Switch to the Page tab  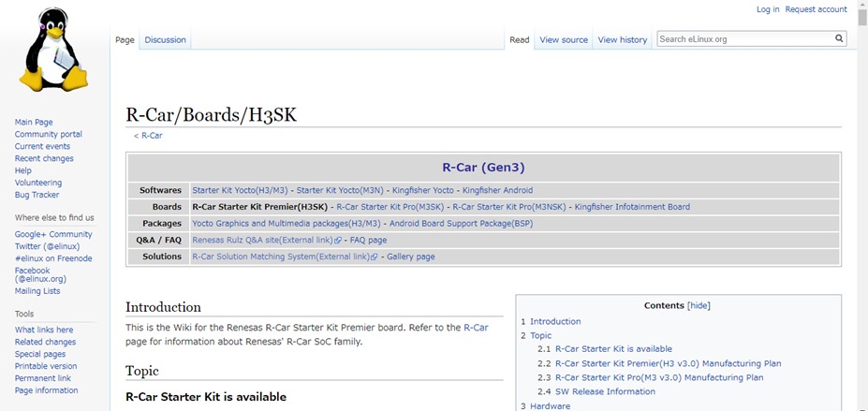pyautogui.click(x=125, y=40)
